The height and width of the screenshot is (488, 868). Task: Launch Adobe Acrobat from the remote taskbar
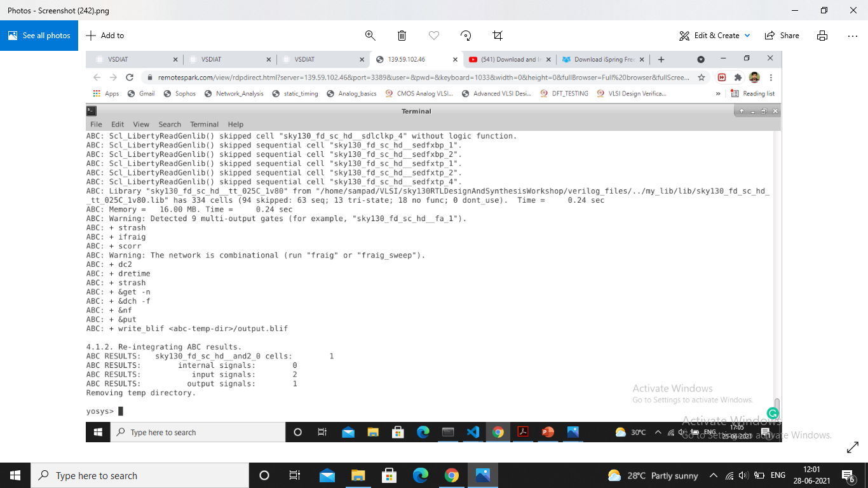522,431
